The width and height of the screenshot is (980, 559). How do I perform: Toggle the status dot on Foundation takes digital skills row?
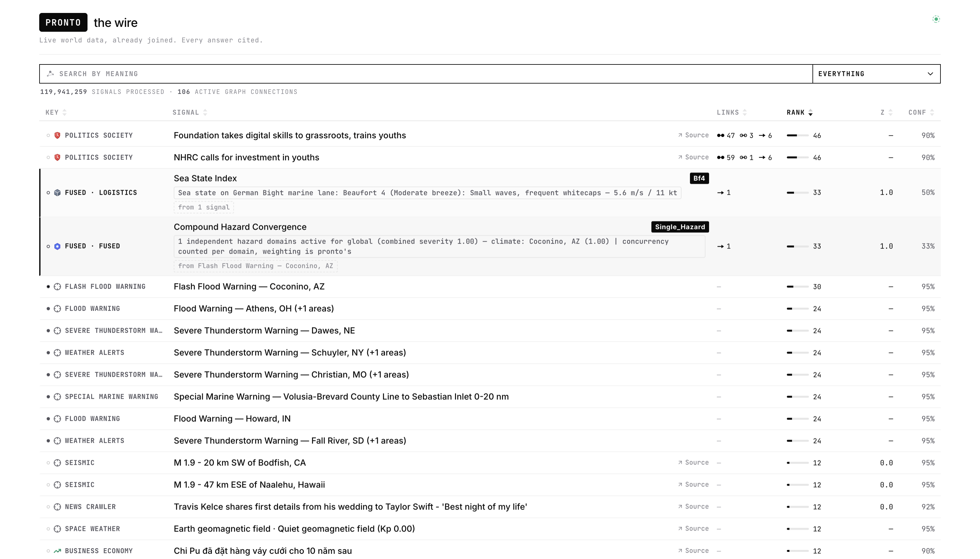[x=48, y=135]
